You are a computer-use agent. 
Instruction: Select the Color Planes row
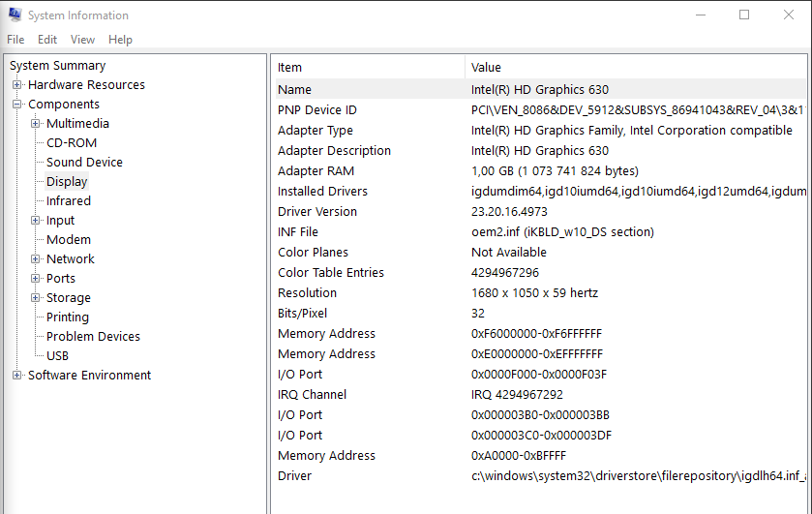coord(539,253)
